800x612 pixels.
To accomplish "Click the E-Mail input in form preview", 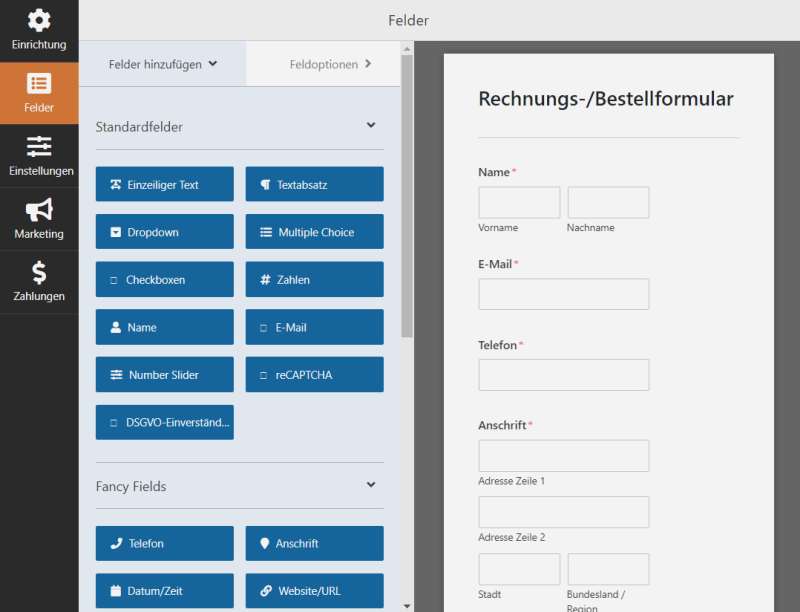I will point(564,294).
